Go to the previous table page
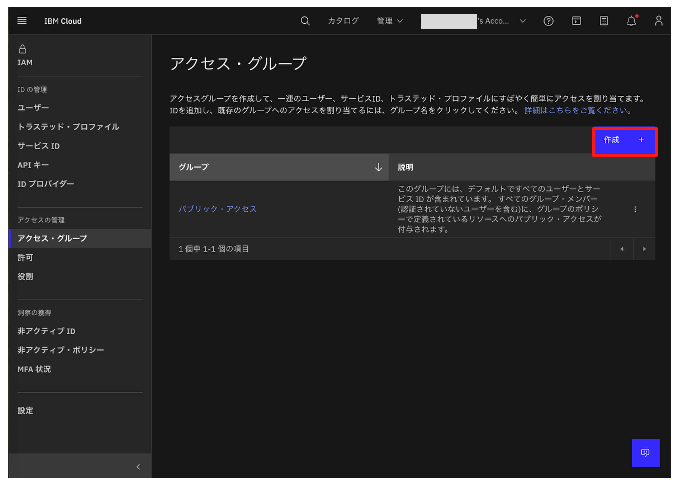The height and width of the screenshot is (485, 678). (621, 248)
